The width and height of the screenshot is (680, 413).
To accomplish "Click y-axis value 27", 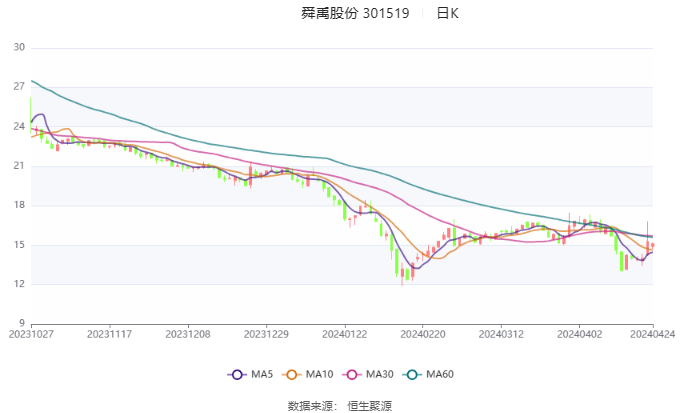I will coord(19,87).
